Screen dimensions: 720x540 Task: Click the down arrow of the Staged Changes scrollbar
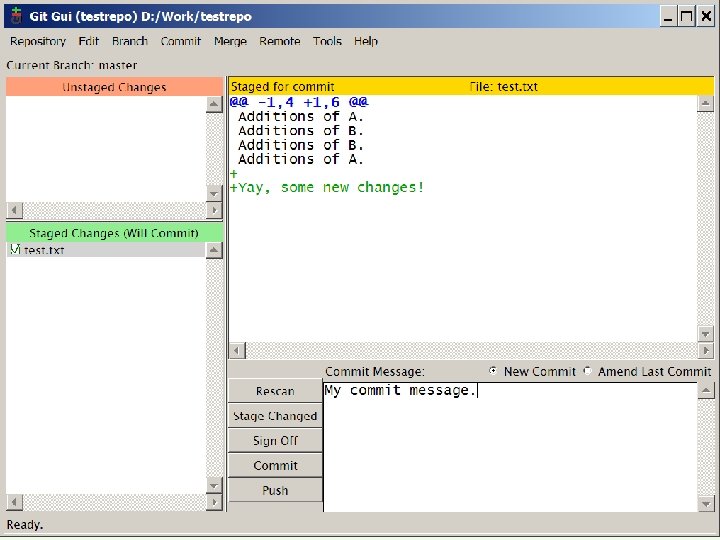(x=214, y=485)
